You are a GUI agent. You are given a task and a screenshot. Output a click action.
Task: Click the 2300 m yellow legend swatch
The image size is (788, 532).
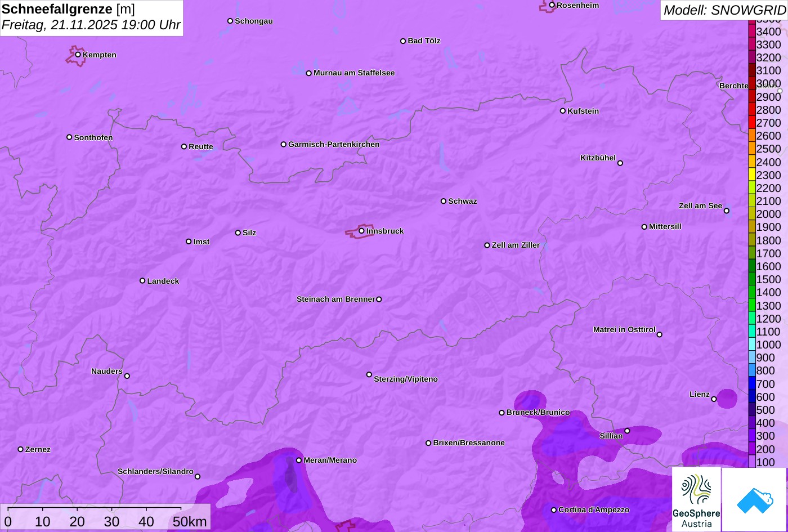click(752, 175)
